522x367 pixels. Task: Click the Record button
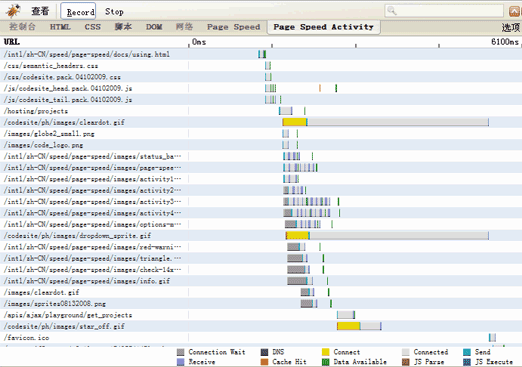pos(78,11)
